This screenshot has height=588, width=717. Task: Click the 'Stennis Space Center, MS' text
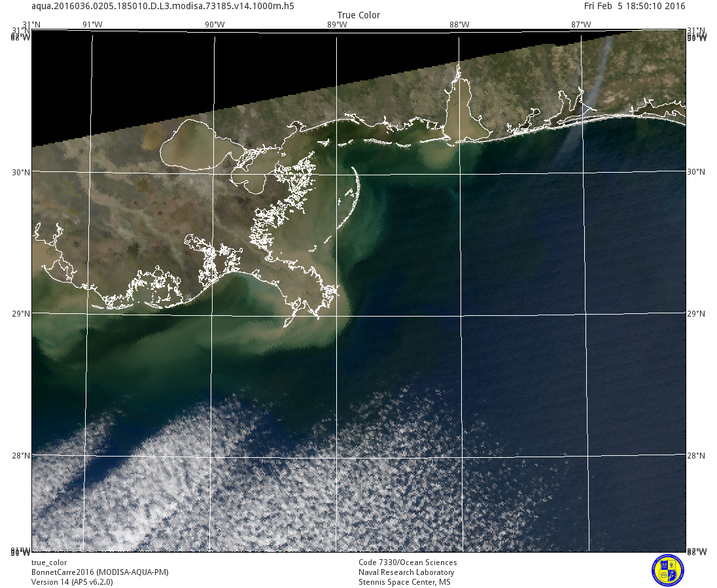pyautogui.click(x=404, y=582)
